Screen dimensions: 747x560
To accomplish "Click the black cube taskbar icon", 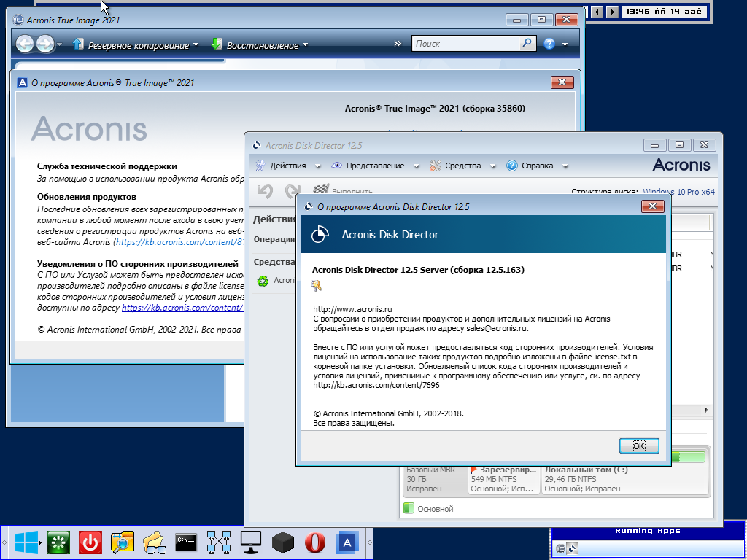I will click(282, 542).
